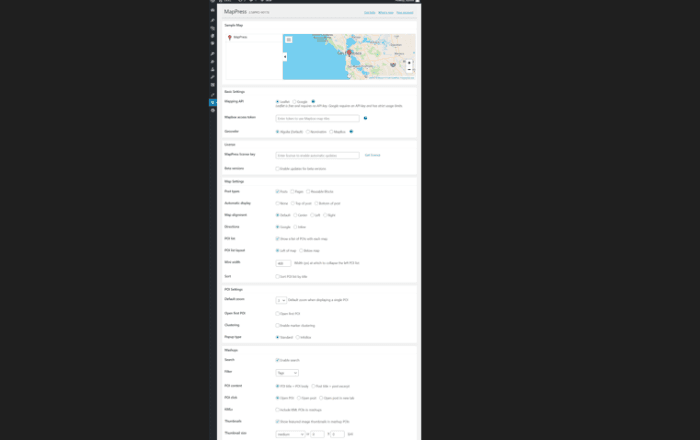This screenshot has height=440, width=700.
Task: Open the Media sidebar icon
Action: pos(212,28)
